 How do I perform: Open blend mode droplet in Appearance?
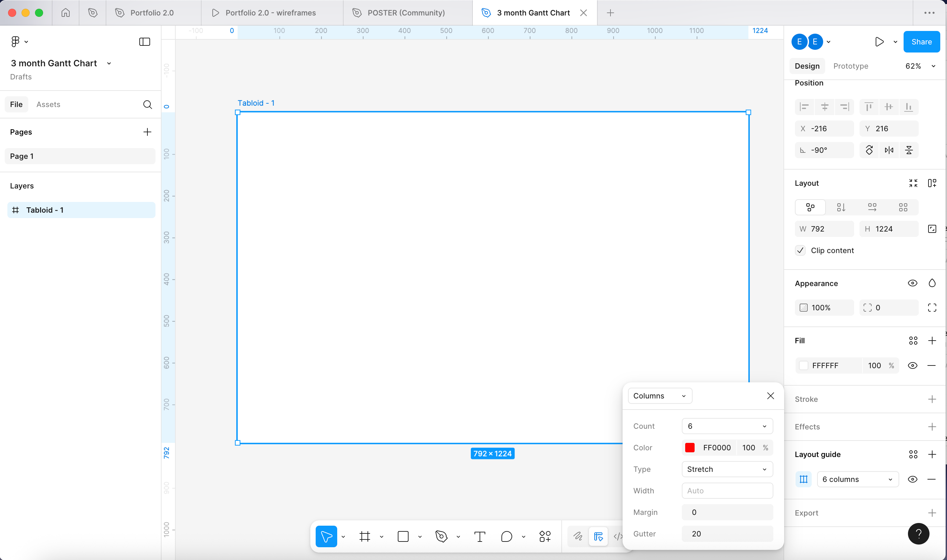tap(932, 283)
